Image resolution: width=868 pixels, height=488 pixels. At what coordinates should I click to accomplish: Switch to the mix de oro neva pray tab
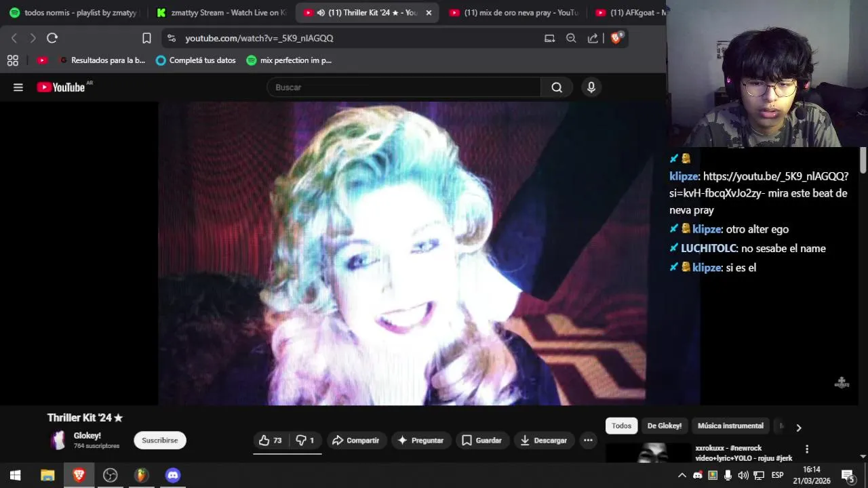(513, 13)
